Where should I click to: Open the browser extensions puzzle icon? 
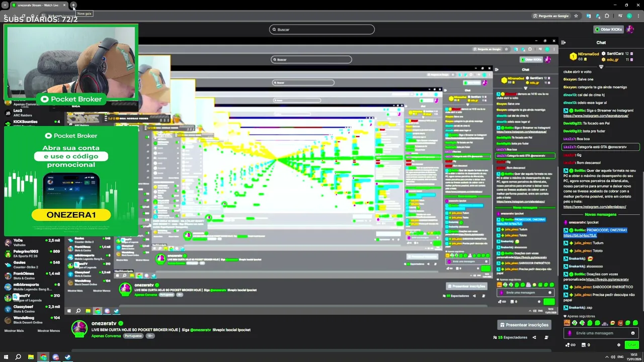[x=607, y=16]
